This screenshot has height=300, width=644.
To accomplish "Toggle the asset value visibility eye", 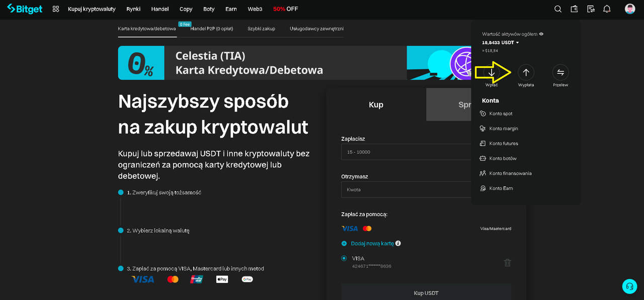I will (x=541, y=34).
